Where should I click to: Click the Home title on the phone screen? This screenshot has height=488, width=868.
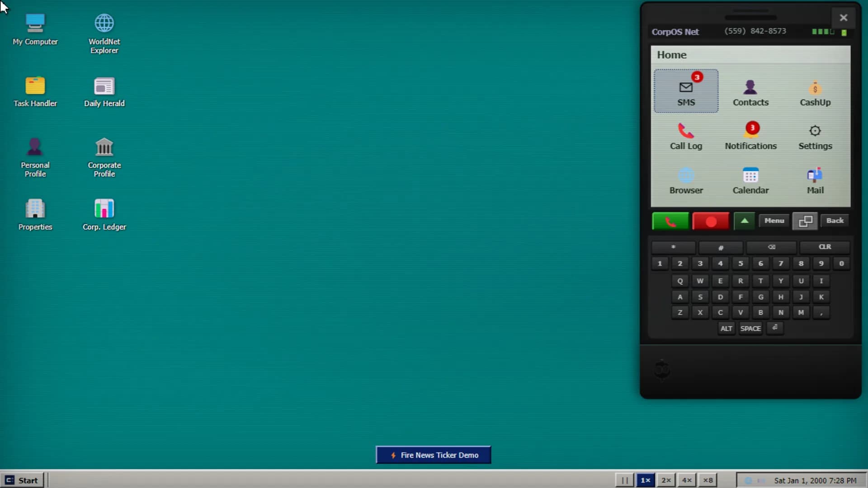click(672, 55)
